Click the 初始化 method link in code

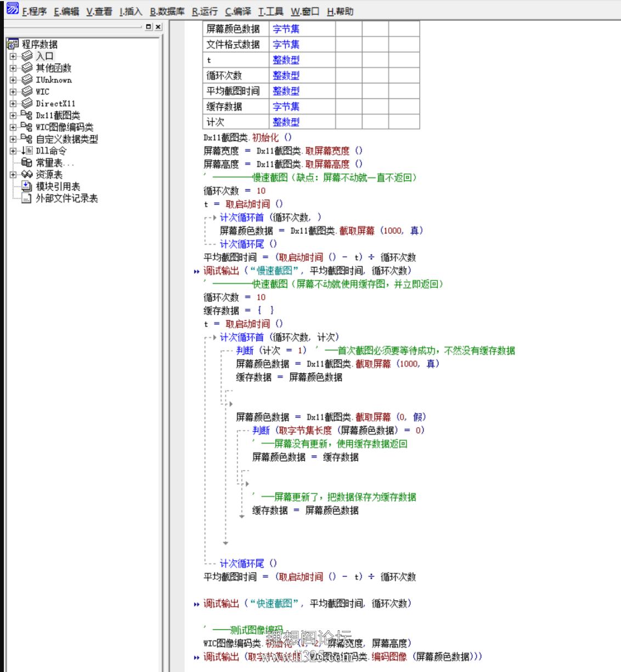[x=267, y=137]
